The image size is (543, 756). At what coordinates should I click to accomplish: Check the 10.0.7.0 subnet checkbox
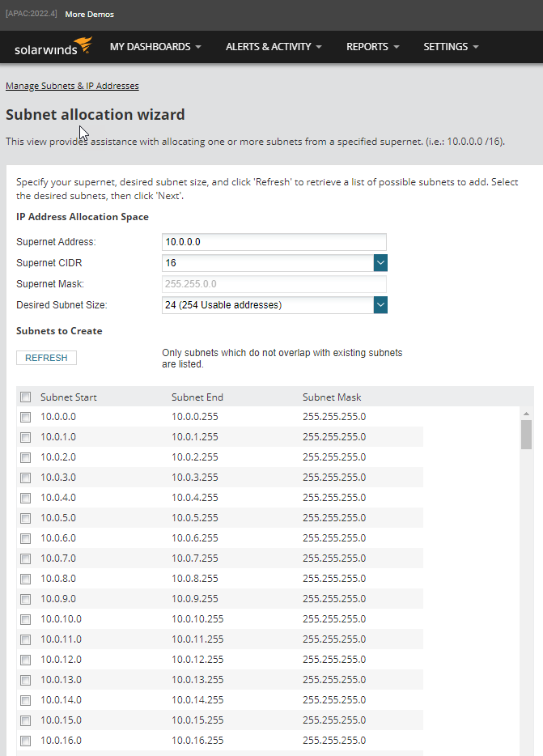(26, 559)
